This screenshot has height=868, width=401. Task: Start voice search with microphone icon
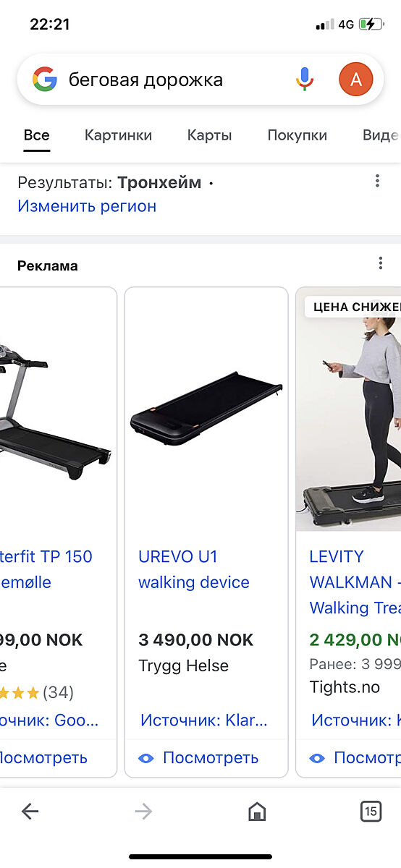tap(305, 80)
